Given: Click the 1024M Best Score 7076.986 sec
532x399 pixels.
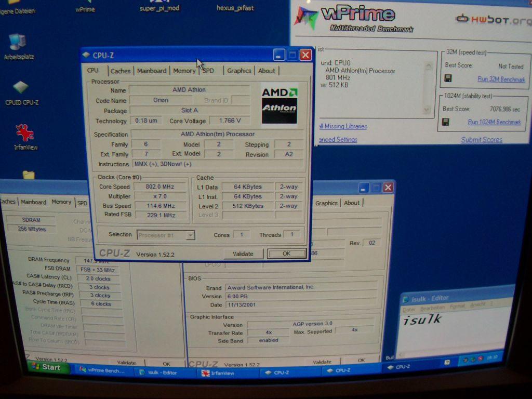Looking at the screenshot, I should point(504,109).
